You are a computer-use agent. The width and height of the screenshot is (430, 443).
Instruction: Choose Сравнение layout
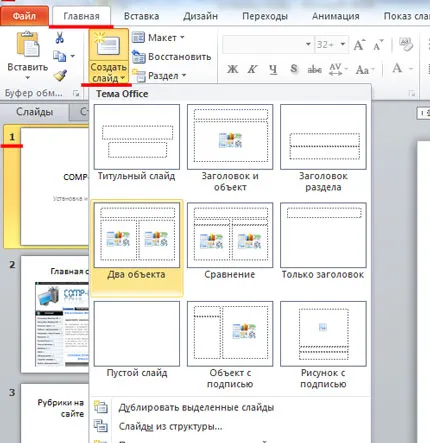pyautogui.click(x=230, y=241)
